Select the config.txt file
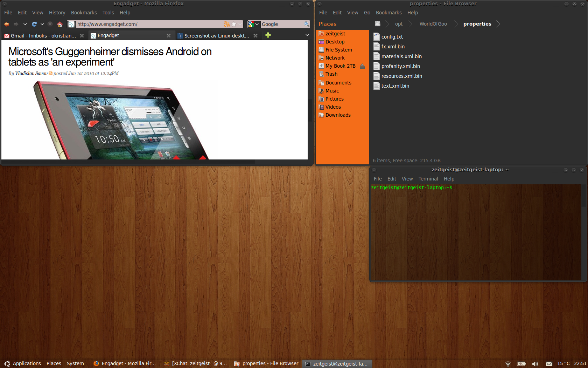Screen dimensions: 588x368 click(x=388, y=36)
